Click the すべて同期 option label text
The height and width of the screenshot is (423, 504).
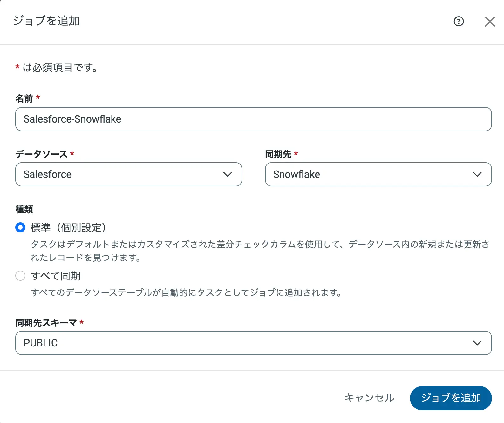pyautogui.click(x=56, y=276)
